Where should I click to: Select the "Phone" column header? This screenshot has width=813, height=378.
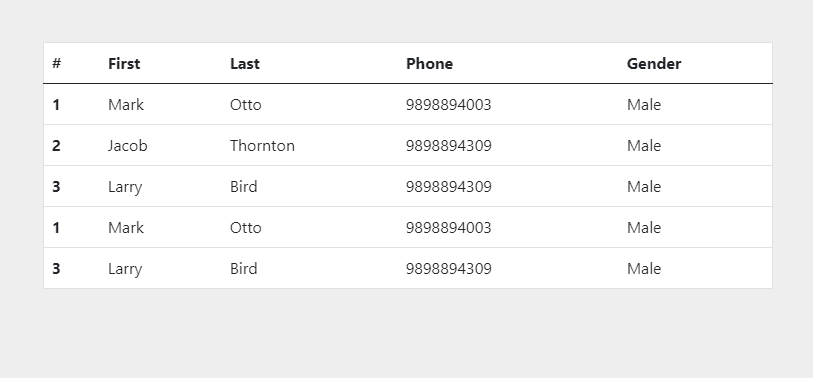[x=429, y=63]
